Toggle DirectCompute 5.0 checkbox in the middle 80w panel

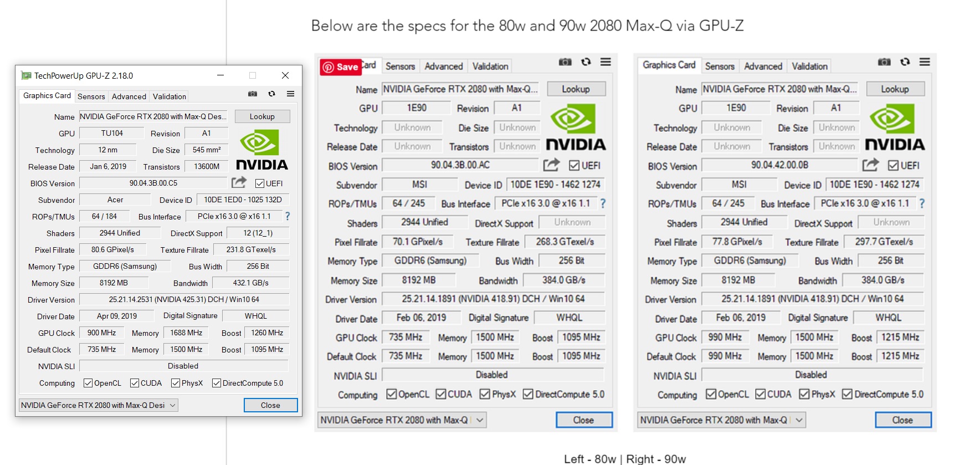(528, 394)
